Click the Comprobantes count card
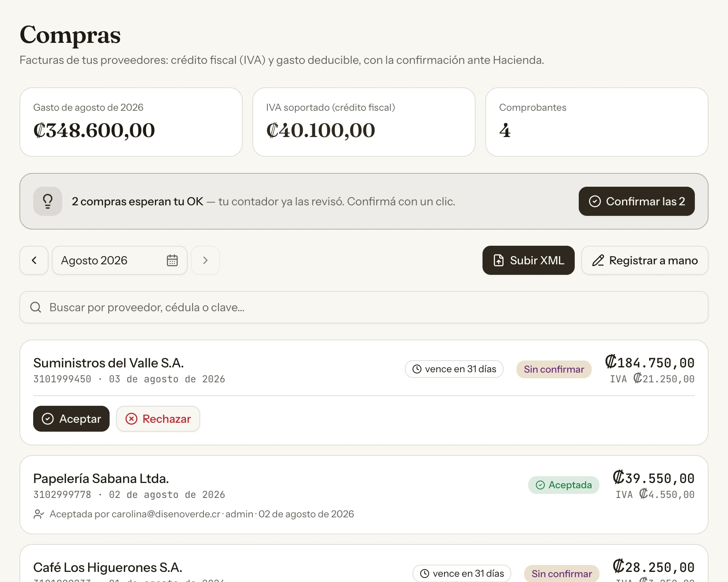Viewport: 728px width, 582px height. [597, 122]
